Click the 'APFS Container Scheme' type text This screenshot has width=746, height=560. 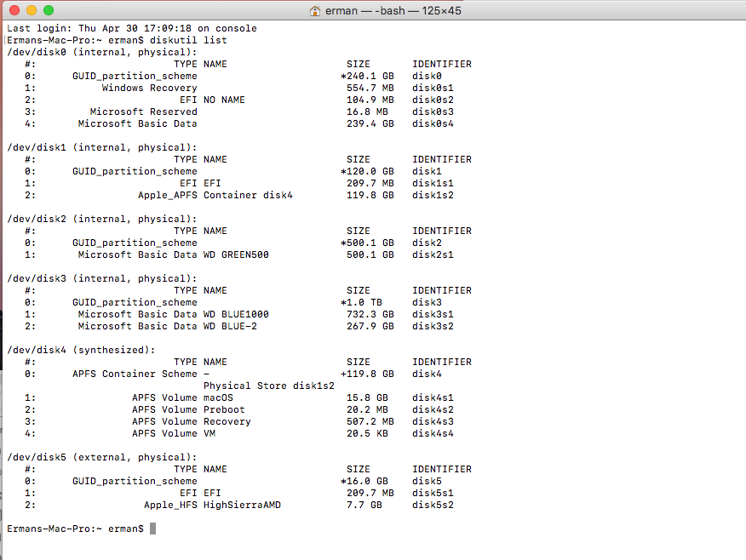click(135, 374)
